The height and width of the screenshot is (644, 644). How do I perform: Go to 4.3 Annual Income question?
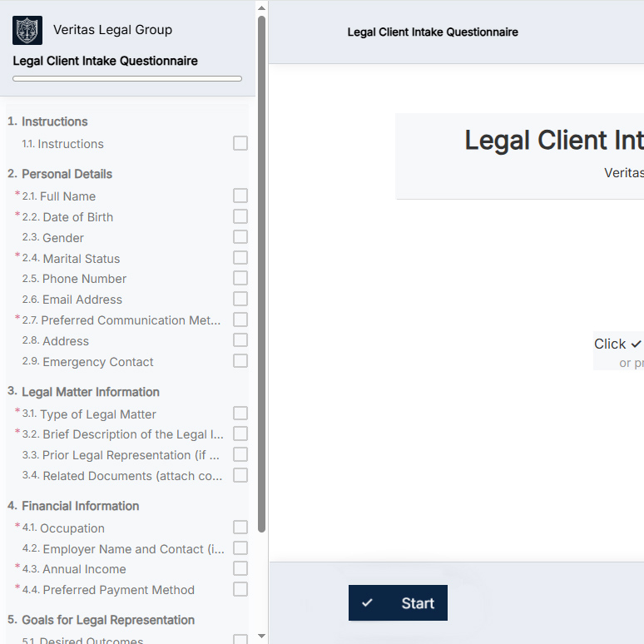[x=74, y=569]
